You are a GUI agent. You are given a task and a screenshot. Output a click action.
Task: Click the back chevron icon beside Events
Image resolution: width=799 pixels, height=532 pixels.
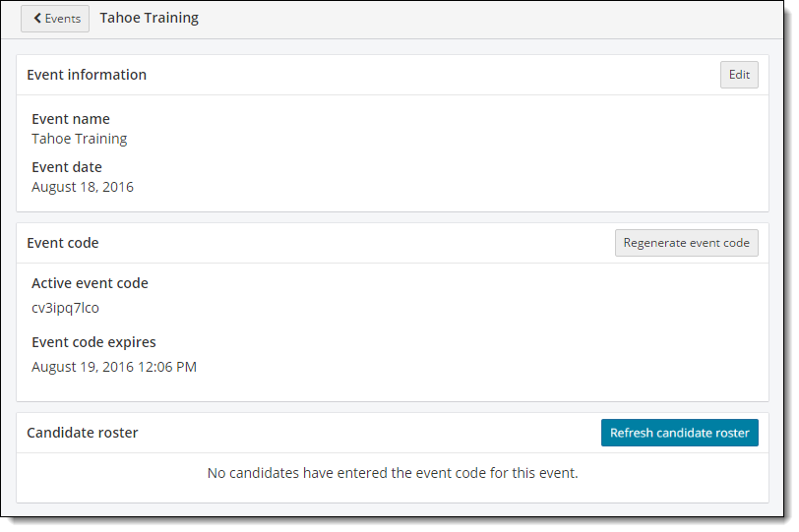[x=37, y=19]
